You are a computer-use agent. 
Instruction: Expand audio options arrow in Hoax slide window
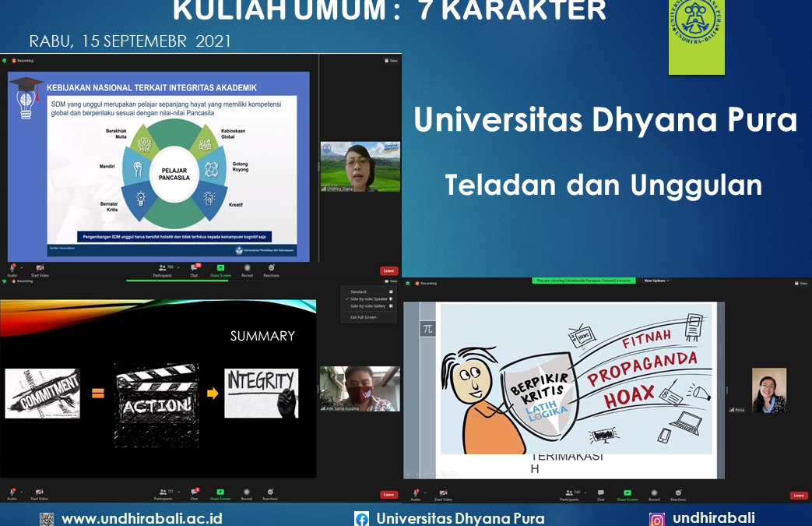tap(424, 492)
